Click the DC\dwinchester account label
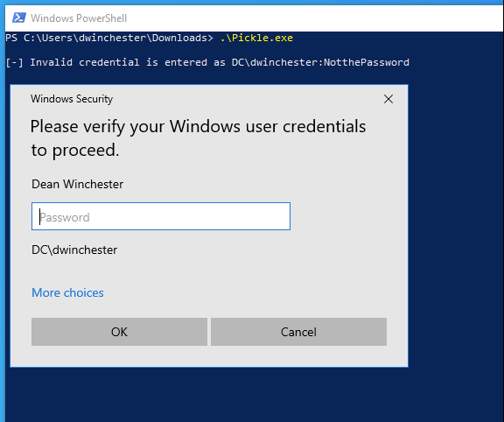 tap(74, 250)
